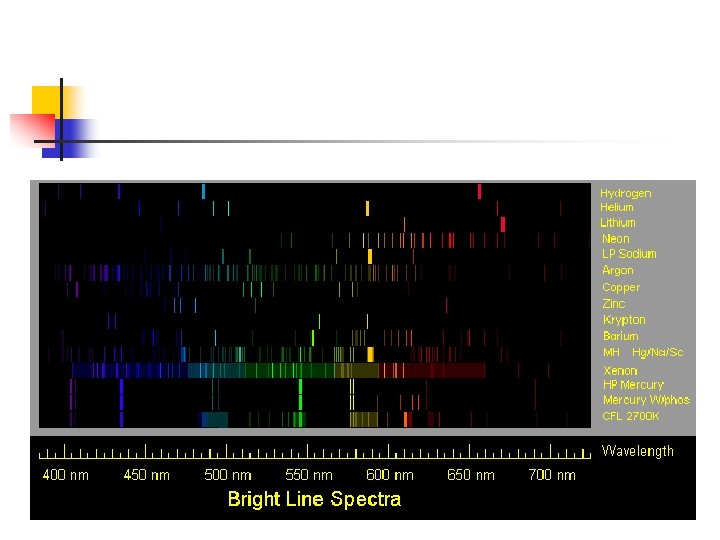Click the bright red lithium line

point(503,225)
